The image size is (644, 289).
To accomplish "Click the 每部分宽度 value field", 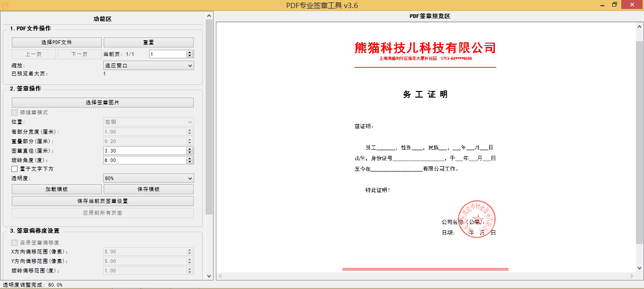I will coord(145,132).
